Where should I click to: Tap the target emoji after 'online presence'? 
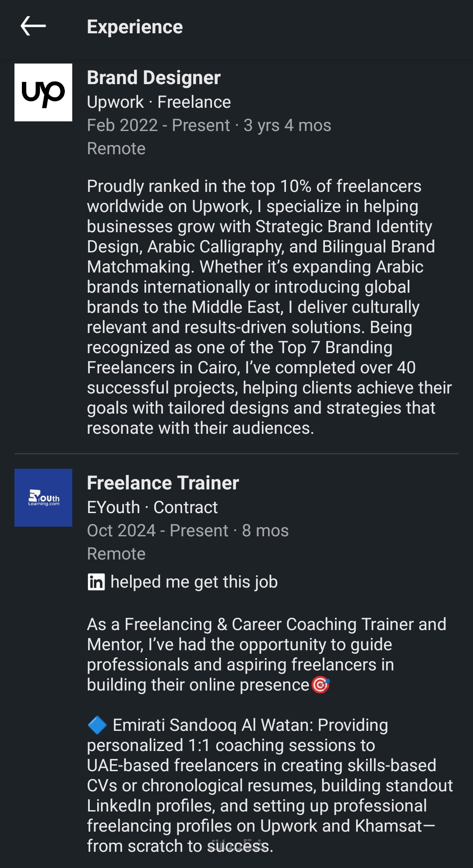[x=321, y=685]
